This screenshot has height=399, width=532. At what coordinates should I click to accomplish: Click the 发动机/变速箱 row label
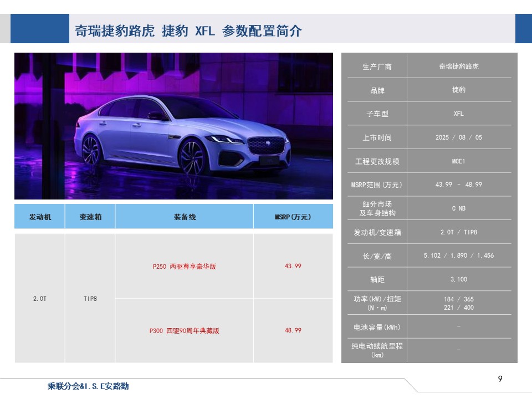coord(377,232)
